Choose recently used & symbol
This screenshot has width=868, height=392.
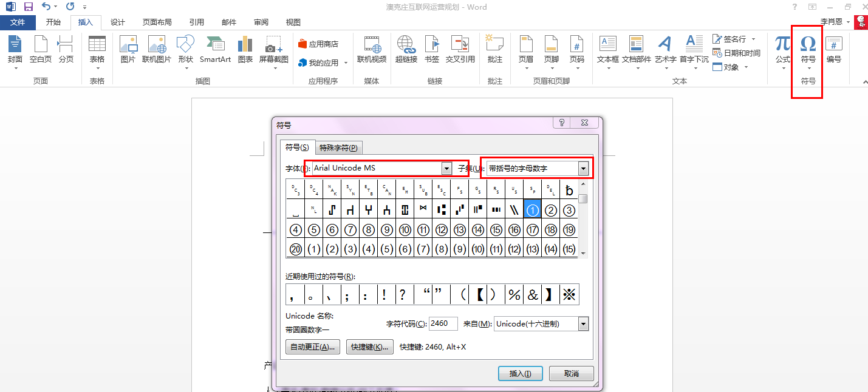[x=533, y=294]
